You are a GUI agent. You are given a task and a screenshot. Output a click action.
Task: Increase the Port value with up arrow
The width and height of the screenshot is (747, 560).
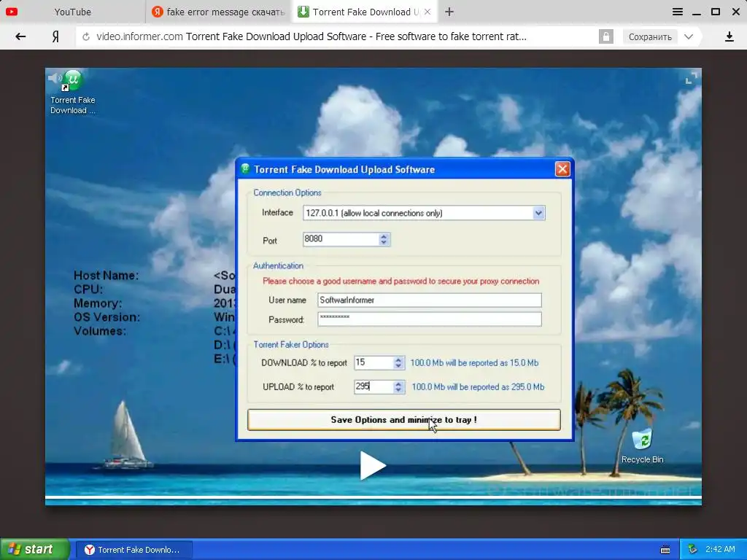coord(384,236)
